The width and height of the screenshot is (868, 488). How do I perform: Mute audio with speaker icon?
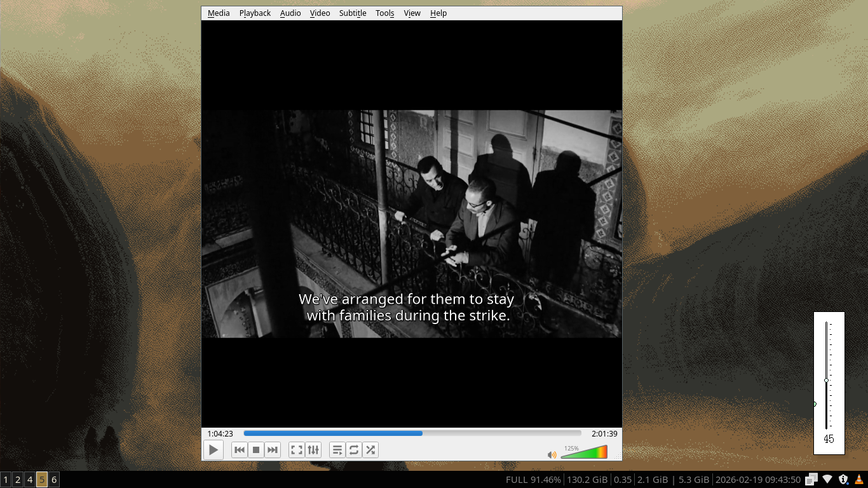point(552,454)
